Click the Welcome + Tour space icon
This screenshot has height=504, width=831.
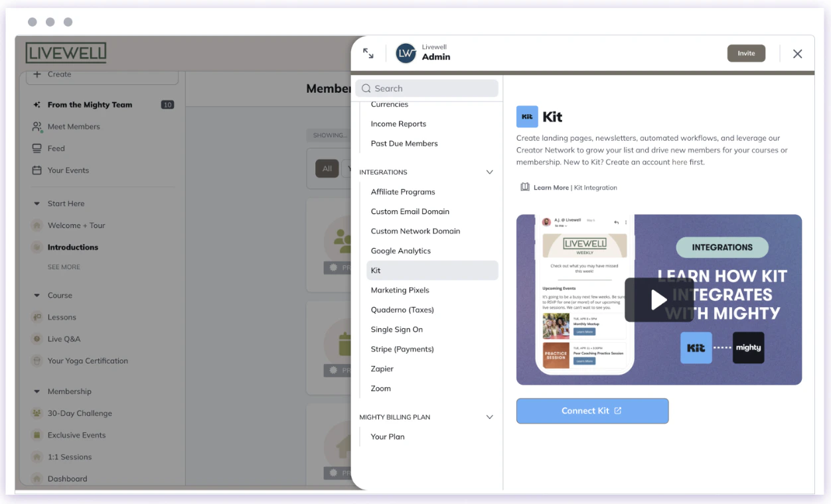(37, 225)
